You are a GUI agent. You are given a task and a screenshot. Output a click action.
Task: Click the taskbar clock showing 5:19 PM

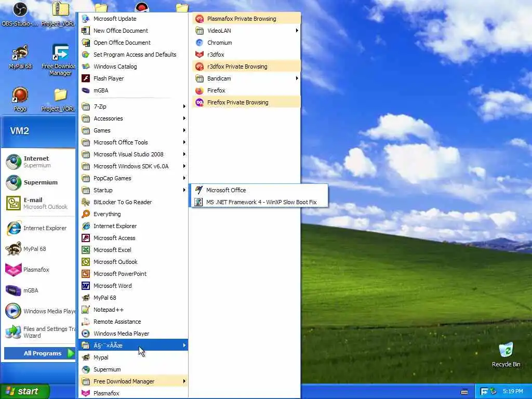click(x=513, y=391)
